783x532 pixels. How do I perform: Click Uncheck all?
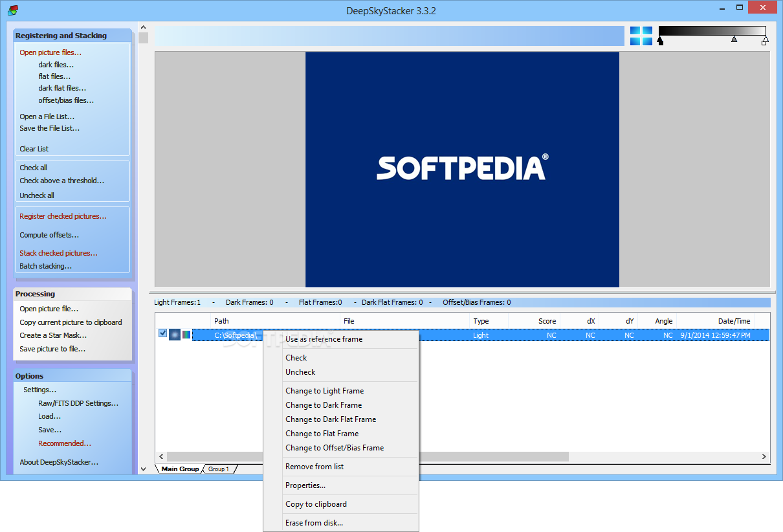(x=37, y=195)
